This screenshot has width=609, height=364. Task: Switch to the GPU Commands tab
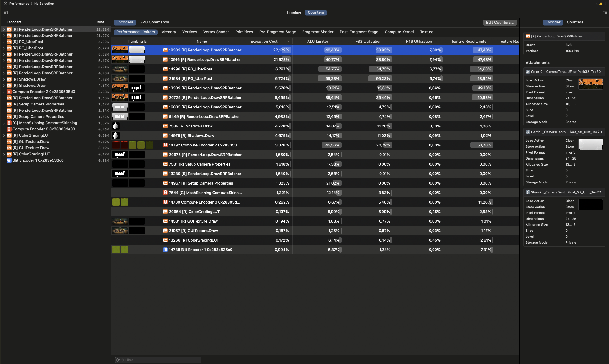[x=154, y=22]
